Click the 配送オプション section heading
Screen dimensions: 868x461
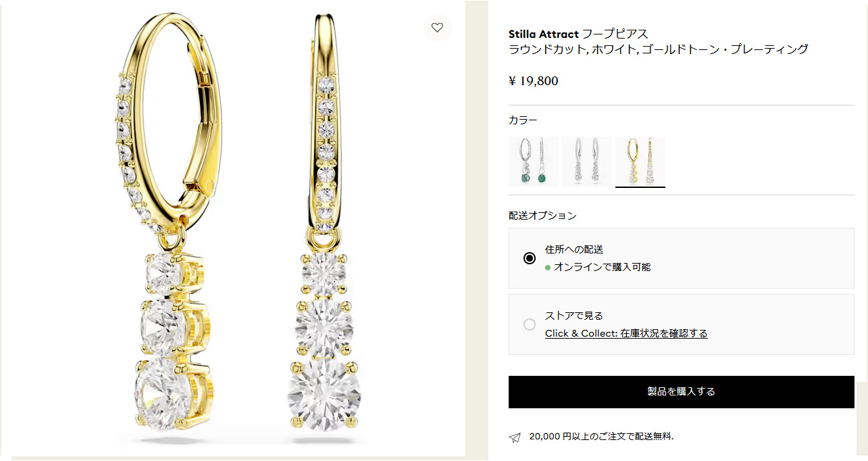tap(542, 215)
